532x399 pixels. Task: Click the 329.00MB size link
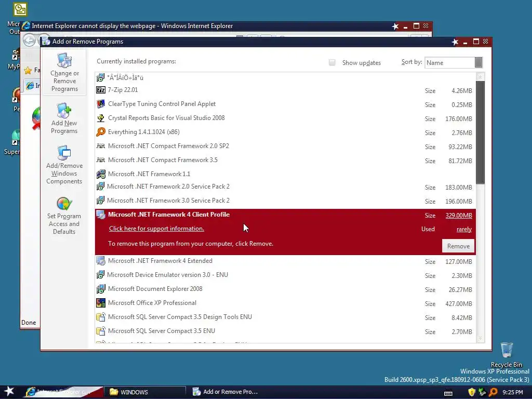point(459,216)
